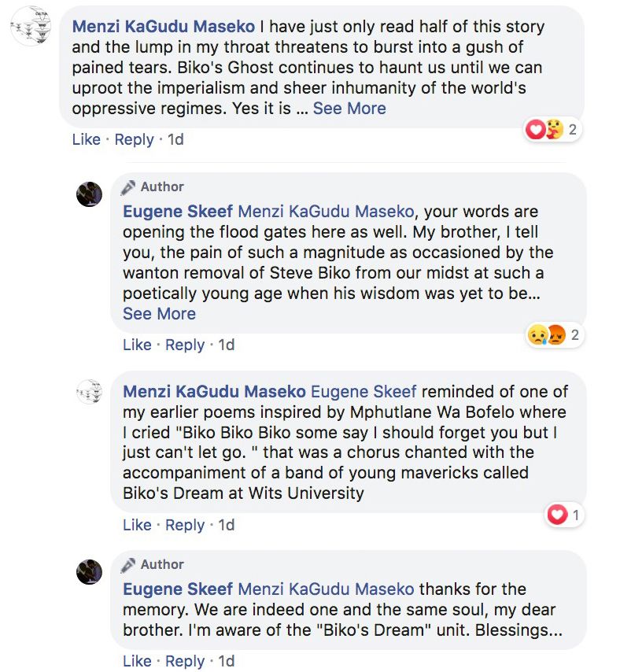Click Eugene Skeef mention in Menzi's poem reply

pos(364,391)
